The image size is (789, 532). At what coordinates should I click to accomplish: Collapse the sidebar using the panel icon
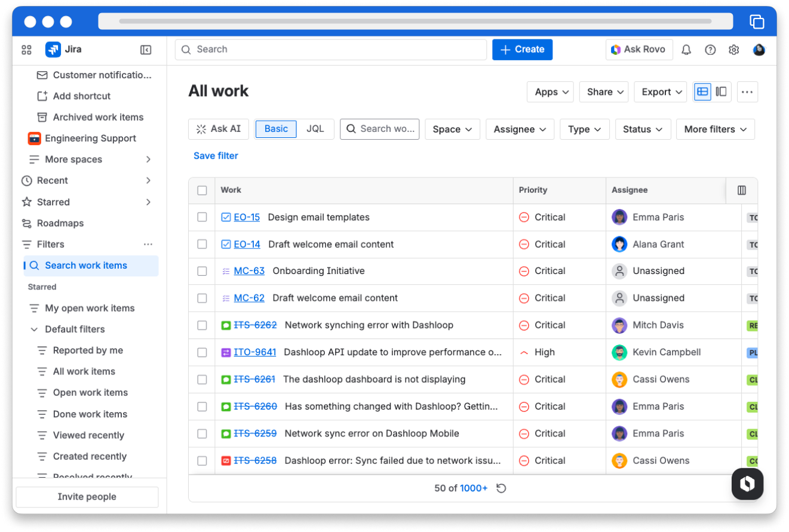pos(146,50)
